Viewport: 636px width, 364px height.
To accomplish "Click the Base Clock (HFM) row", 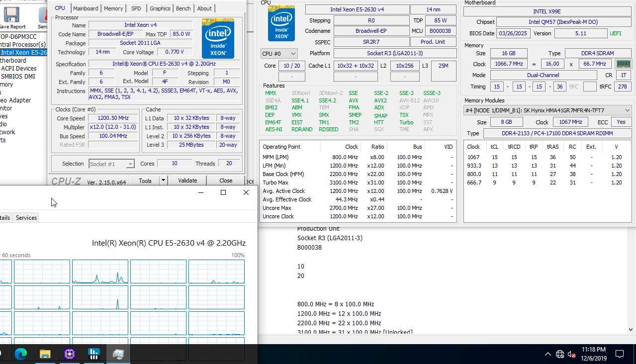I will (x=358, y=174).
